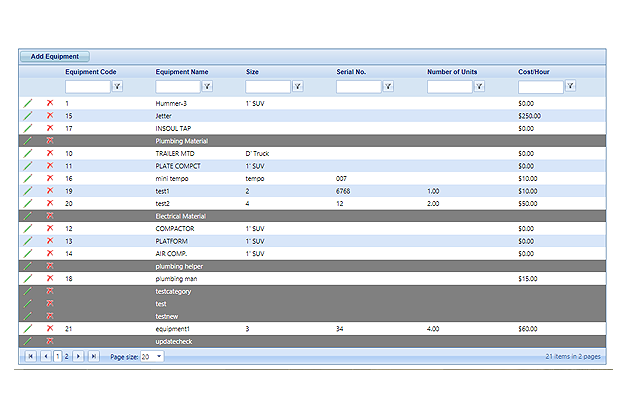Open filter options for Cost/Hour column
This screenshot has height=414, width=624.
point(570,87)
